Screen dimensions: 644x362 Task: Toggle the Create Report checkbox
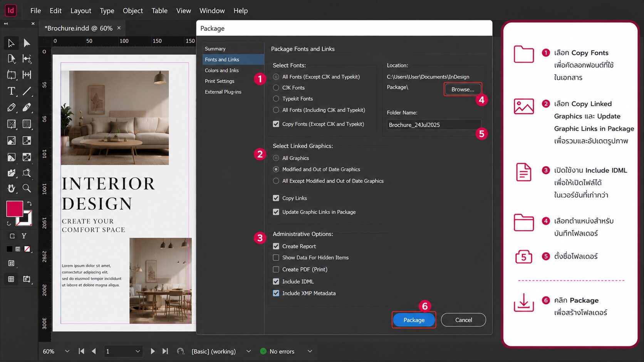(x=276, y=246)
